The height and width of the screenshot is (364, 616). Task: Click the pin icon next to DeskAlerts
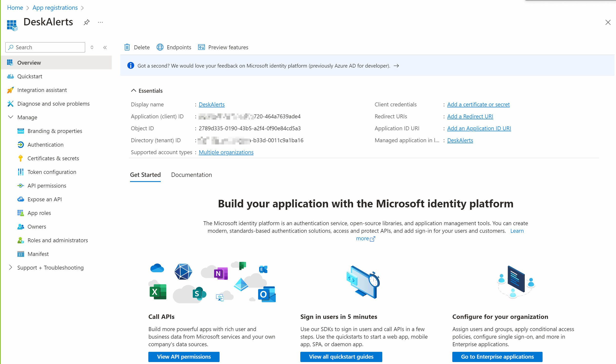[x=87, y=22]
